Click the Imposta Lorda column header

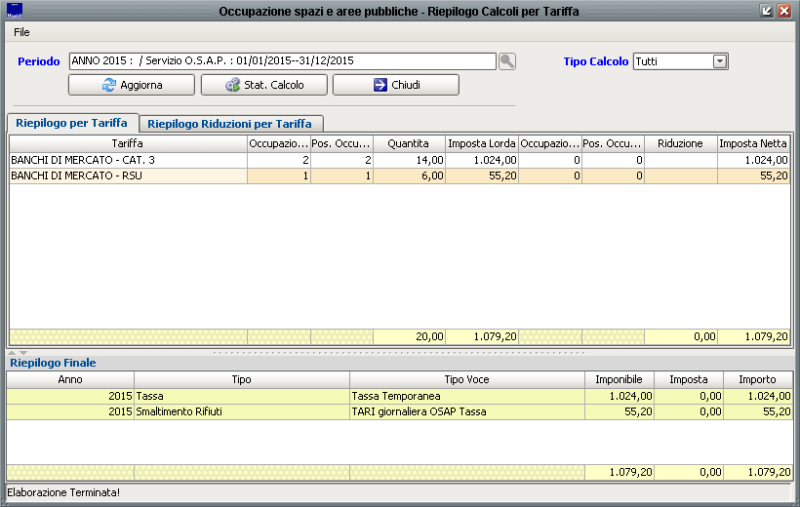pos(481,144)
